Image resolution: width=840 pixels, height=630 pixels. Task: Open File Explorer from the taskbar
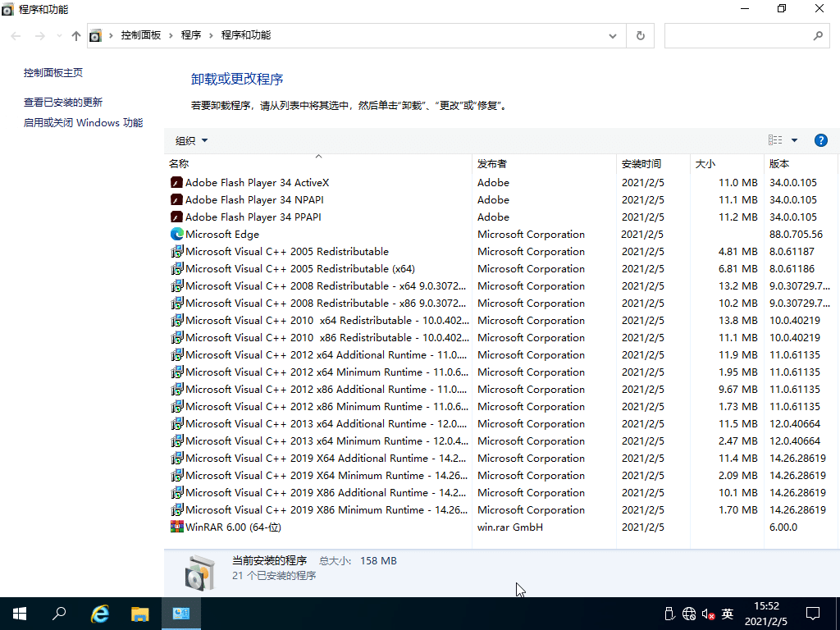click(139, 613)
